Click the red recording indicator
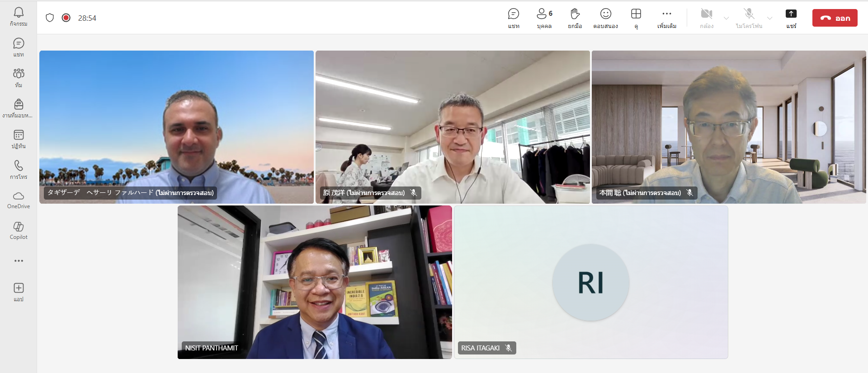The image size is (868, 373). 66,18
